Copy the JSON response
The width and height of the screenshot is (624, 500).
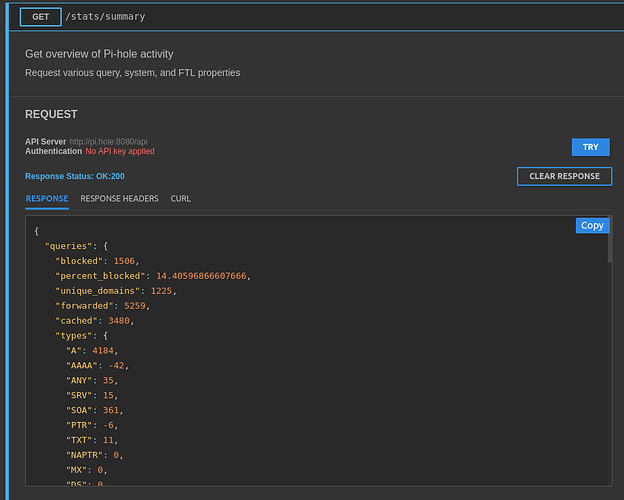[592, 226]
